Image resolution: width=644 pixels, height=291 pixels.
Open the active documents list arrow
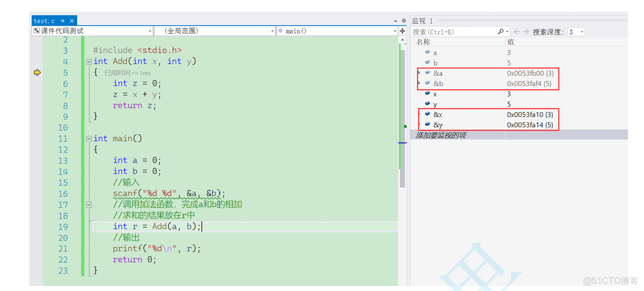[395, 21]
